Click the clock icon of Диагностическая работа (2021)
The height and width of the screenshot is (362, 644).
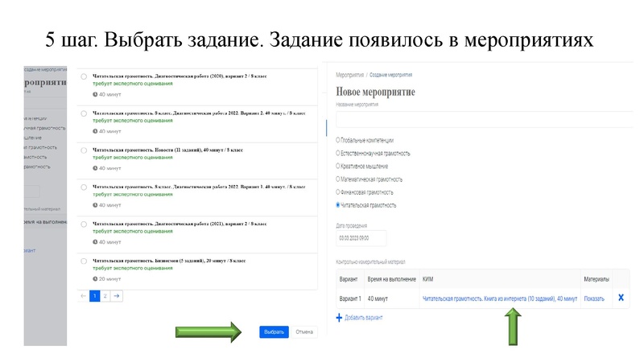[x=95, y=242]
